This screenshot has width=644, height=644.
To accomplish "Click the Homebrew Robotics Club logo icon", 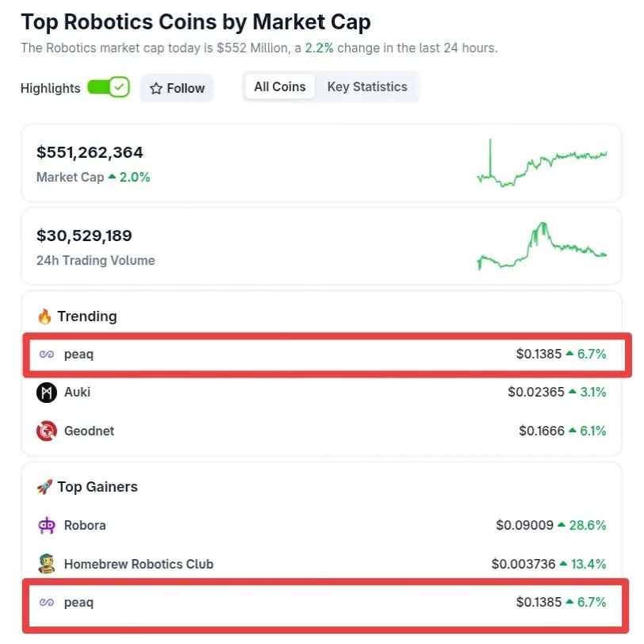I will (x=47, y=564).
